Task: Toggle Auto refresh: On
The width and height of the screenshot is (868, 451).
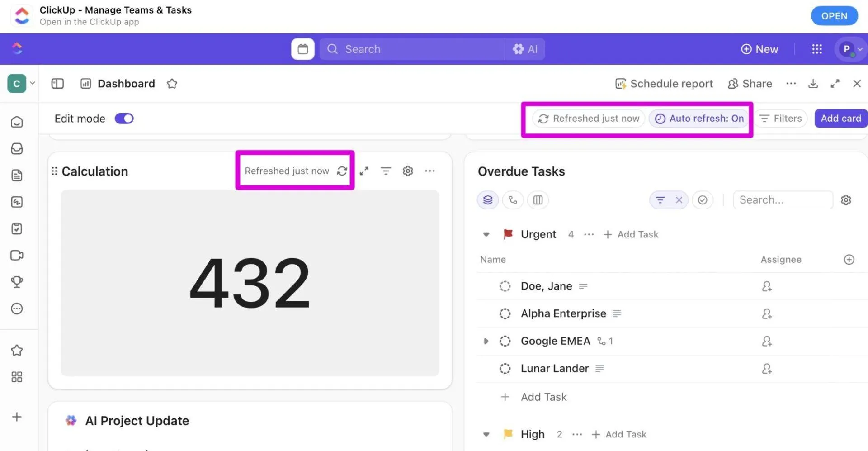Action: 699,119
